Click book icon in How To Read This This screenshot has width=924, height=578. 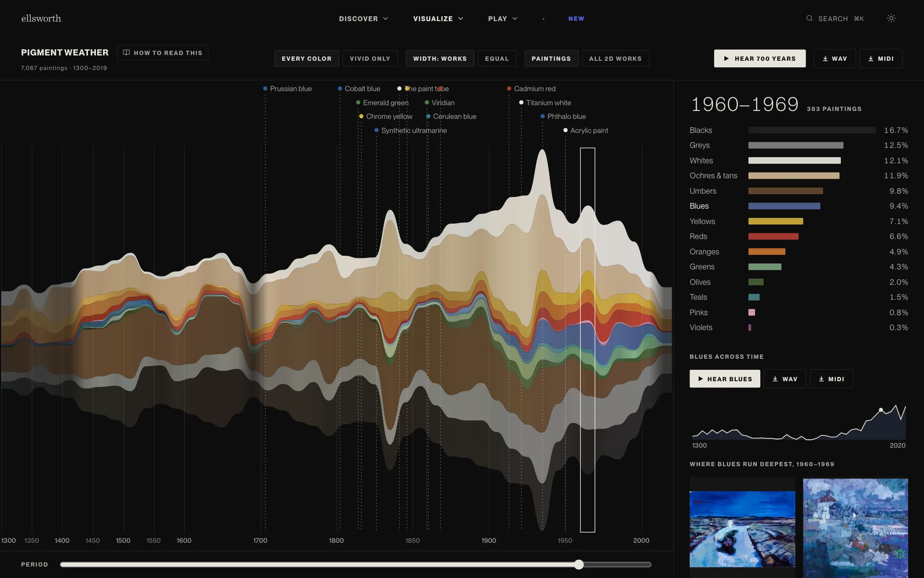[x=126, y=53]
